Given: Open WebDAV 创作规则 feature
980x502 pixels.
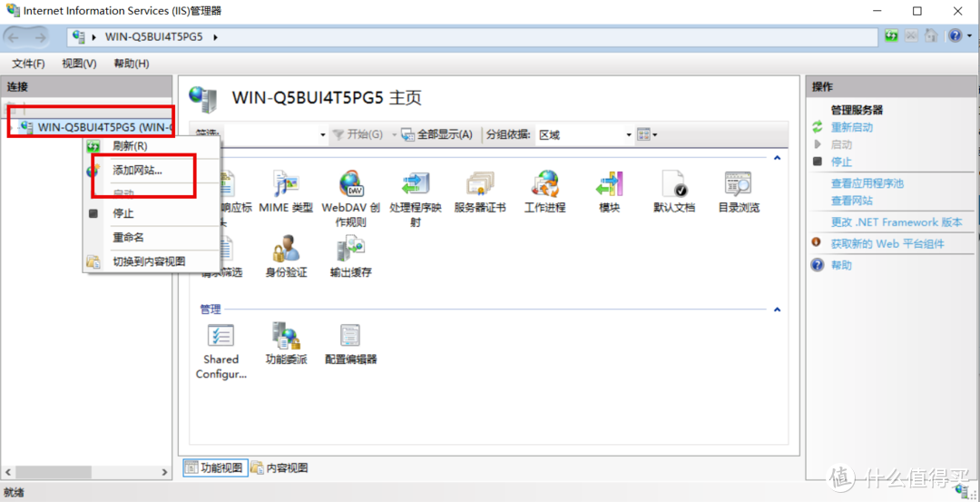Looking at the screenshot, I should pos(350,198).
